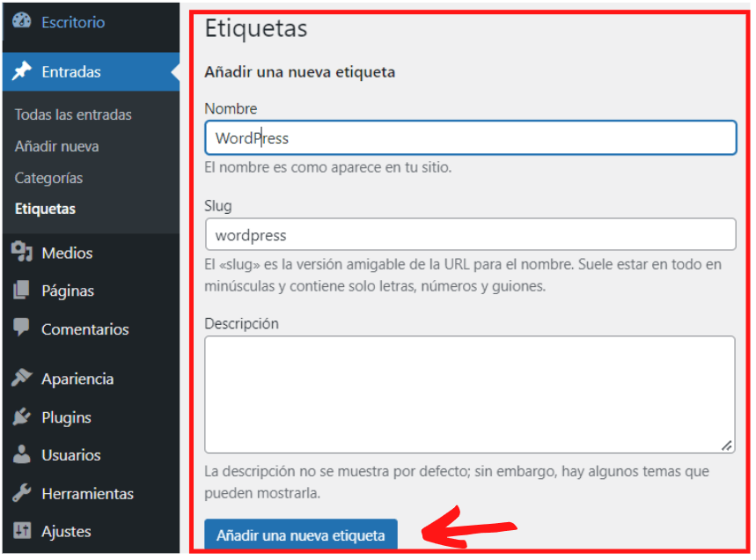
Task: Click the Plugins plug icon
Action: click(22, 416)
